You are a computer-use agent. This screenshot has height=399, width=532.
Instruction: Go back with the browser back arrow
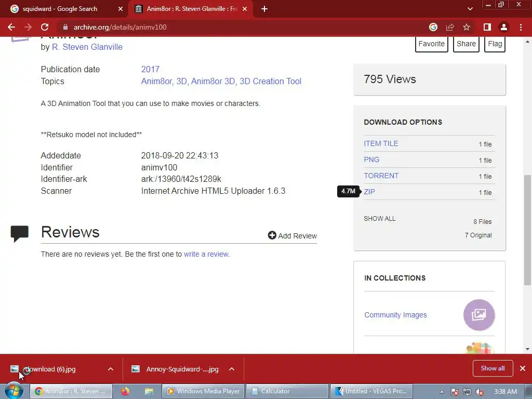[x=11, y=27]
